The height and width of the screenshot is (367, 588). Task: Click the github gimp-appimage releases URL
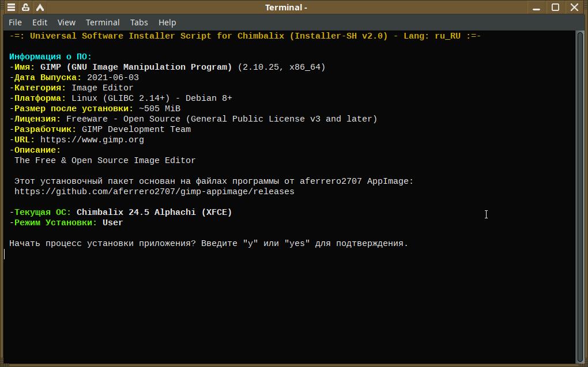tap(154, 192)
